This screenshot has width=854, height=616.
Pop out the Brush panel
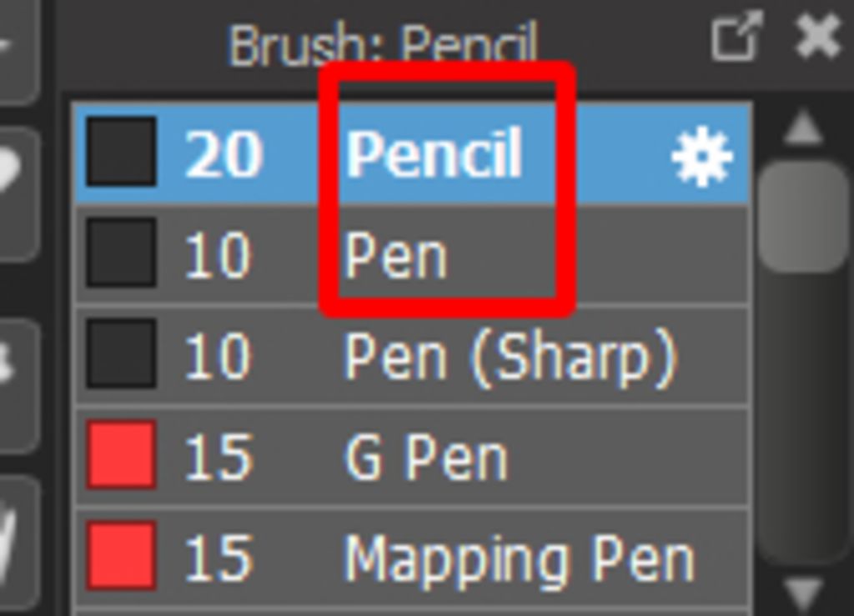coord(736,38)
